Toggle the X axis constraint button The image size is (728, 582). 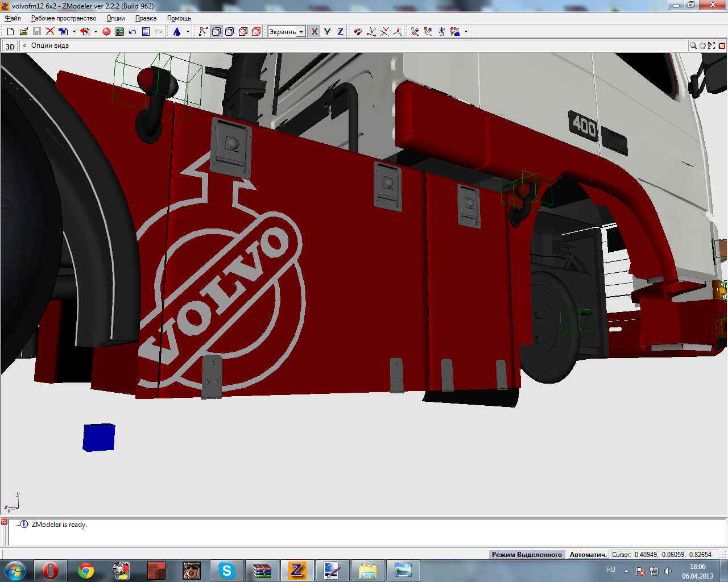314,32
